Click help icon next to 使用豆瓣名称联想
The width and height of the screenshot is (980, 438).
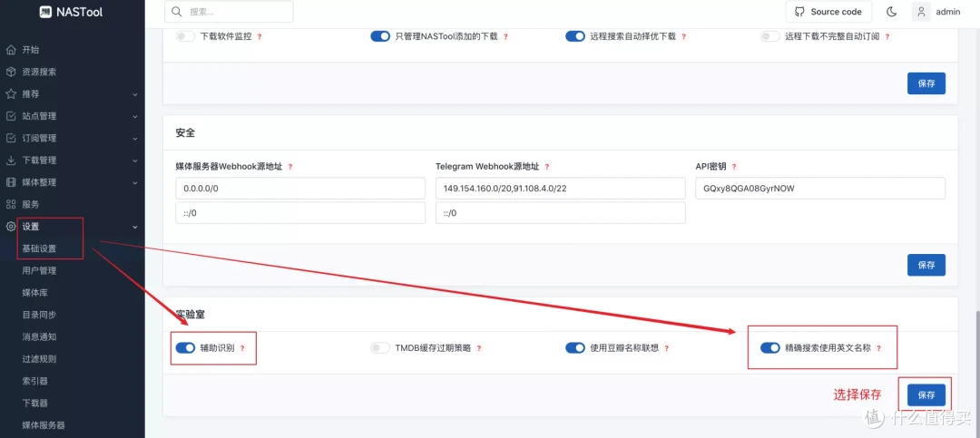point(666,348)
